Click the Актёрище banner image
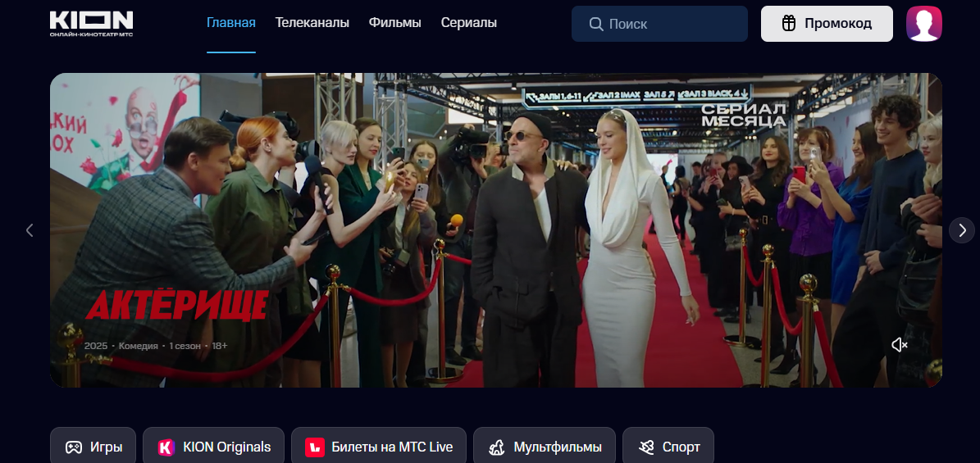Screen dimensions: 980x463 point(495,230)
